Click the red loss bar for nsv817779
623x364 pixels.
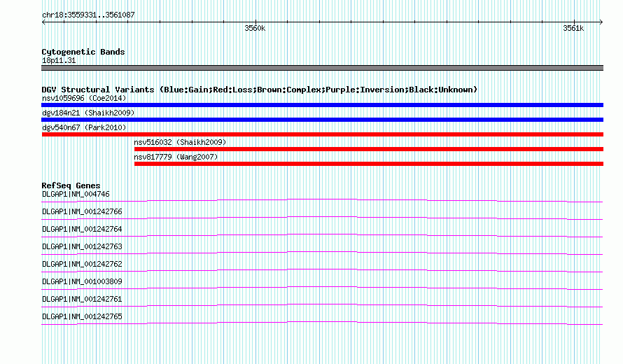coord(369,164)
